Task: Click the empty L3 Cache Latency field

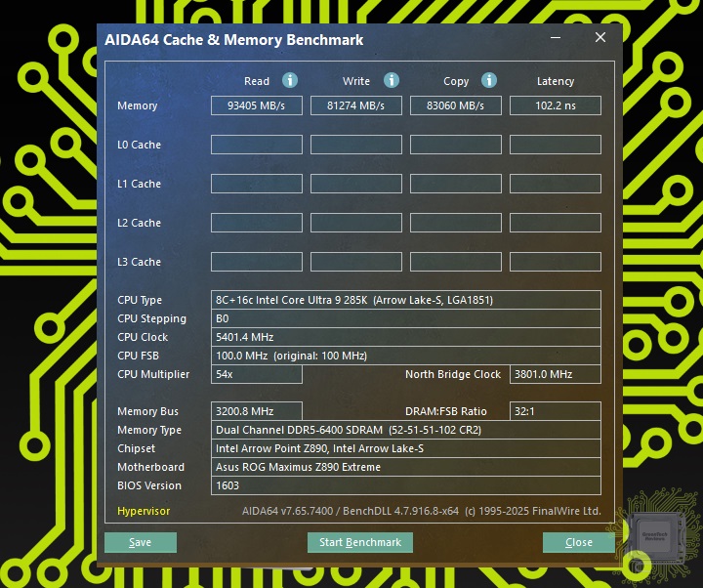Action: 555,262
